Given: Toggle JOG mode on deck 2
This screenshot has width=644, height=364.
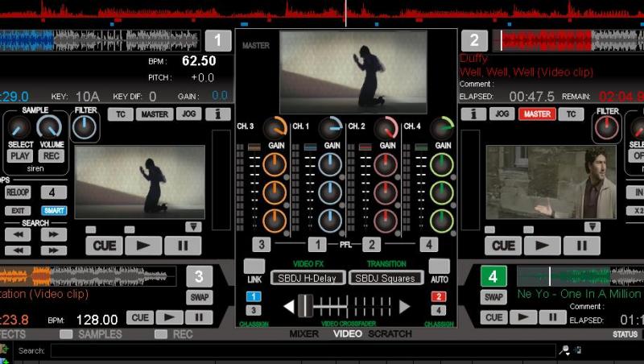Looking at the screenshot, I should tap(502, 114).
